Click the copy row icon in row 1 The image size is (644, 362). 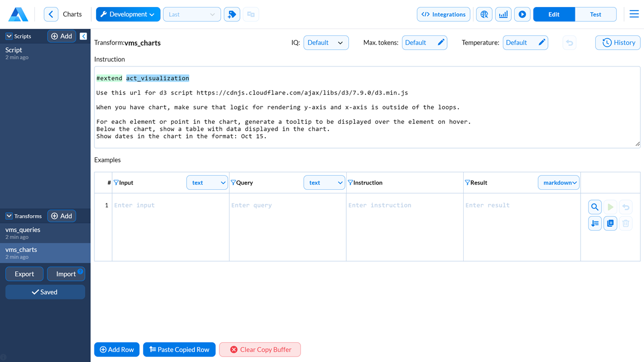point(610,223)
